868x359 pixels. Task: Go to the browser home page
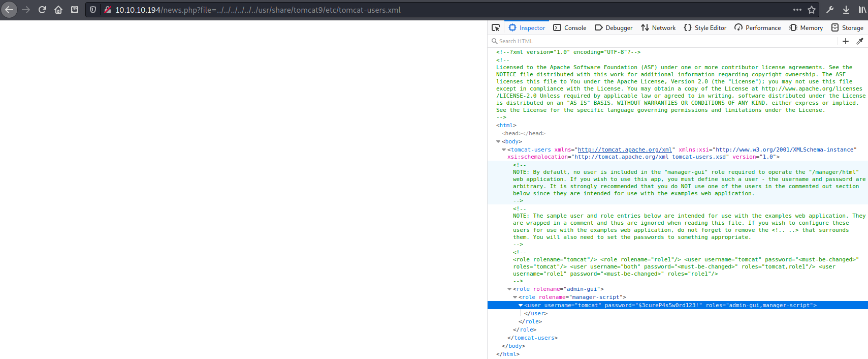click(x=58, y=10)
